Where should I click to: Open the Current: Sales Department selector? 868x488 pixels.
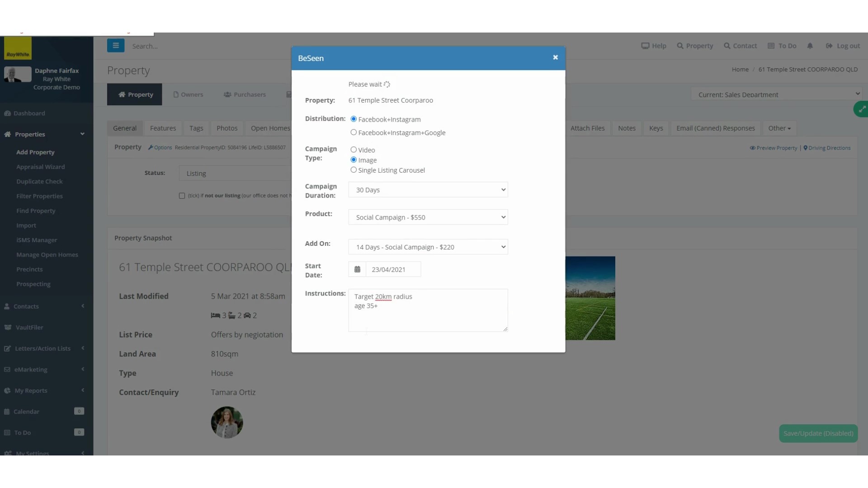pyautogui.click(x=776, y=94)
